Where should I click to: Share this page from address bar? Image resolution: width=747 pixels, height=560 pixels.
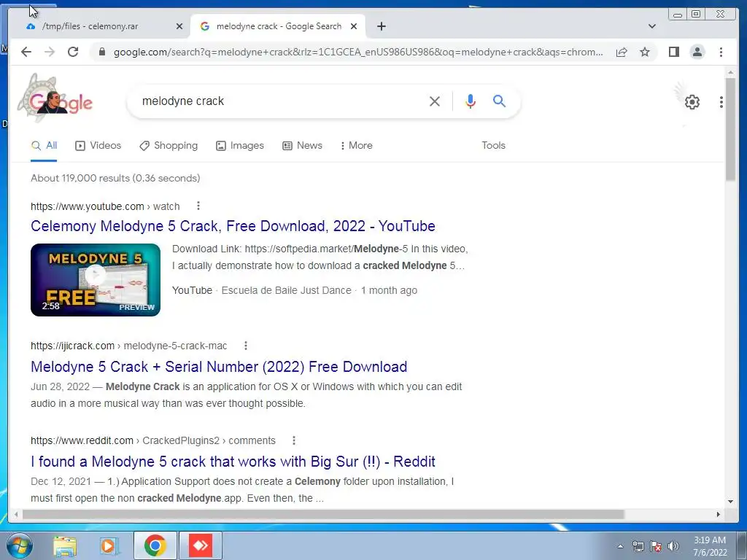[x=622, y=52]
